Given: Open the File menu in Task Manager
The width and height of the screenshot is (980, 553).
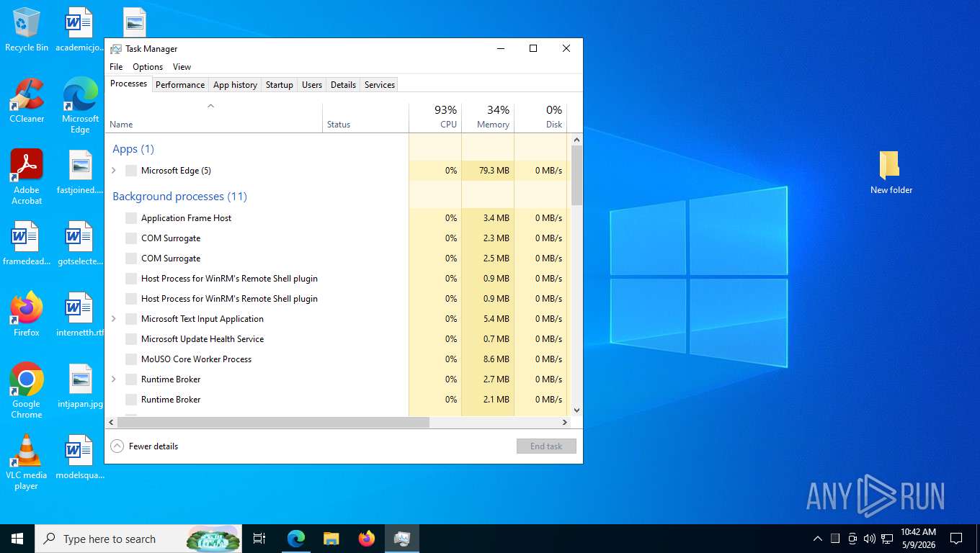Looking at the screenshot, I should 116,67.
